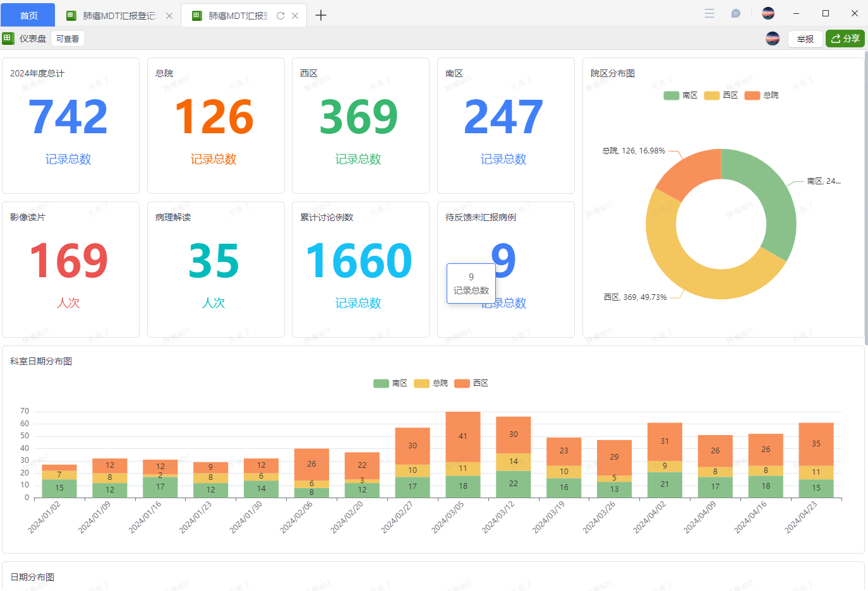The image size is (868, 591).
Task: Open the 肺癌MDT汇报登记 tab
Action: (119, 16)
